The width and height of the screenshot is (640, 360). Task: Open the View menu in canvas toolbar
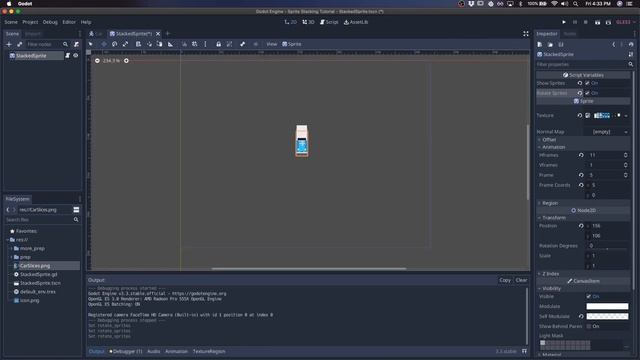(x=271, y=44)
